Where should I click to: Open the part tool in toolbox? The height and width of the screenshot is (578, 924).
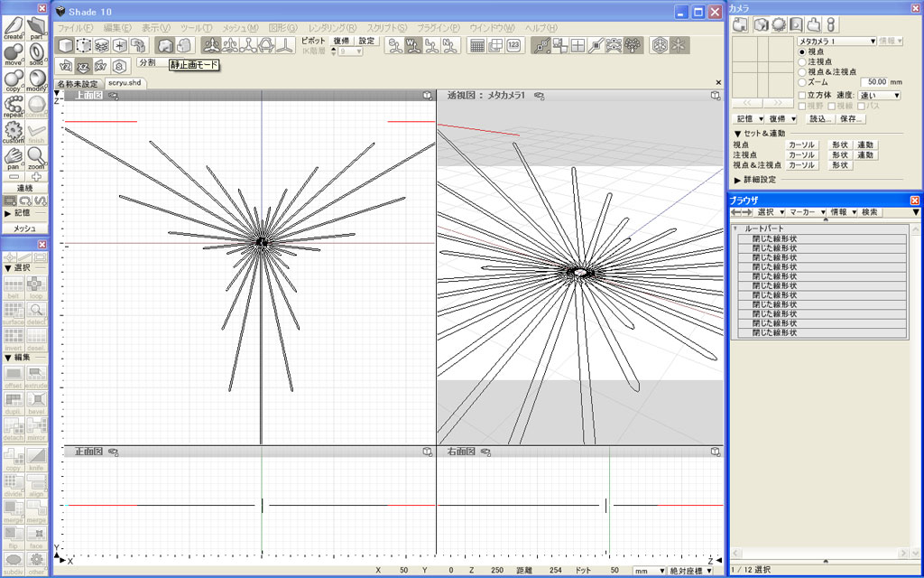tap(36, 28)
